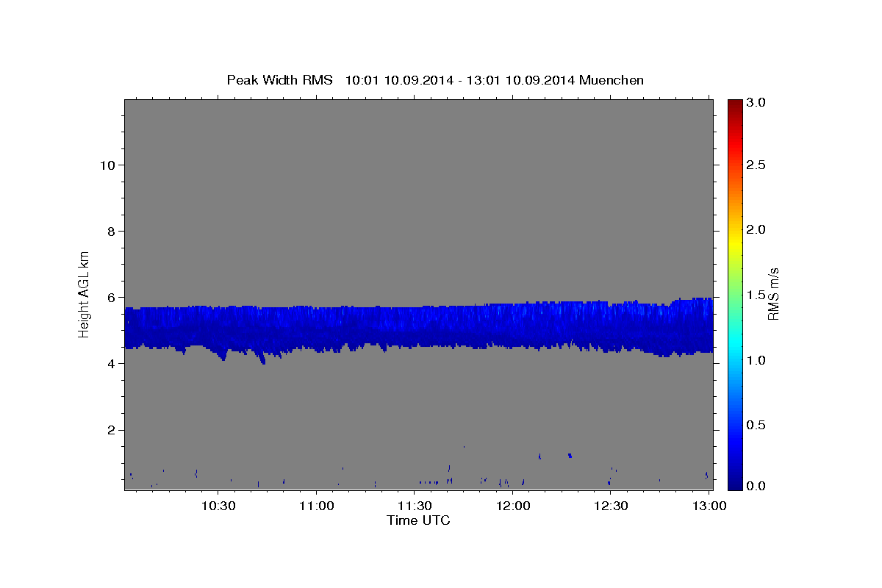Click the height tick label 4
882x588 pixels.
(x=112, y=363)
